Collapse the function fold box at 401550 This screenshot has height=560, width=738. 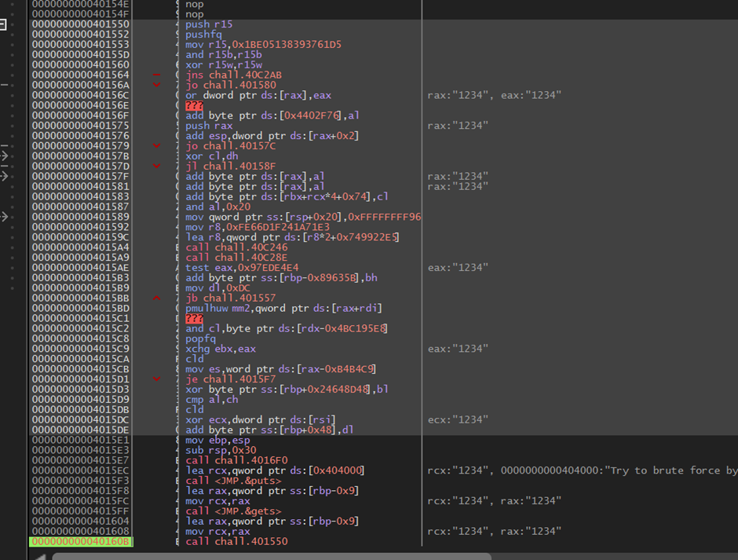tap(3, 24)
